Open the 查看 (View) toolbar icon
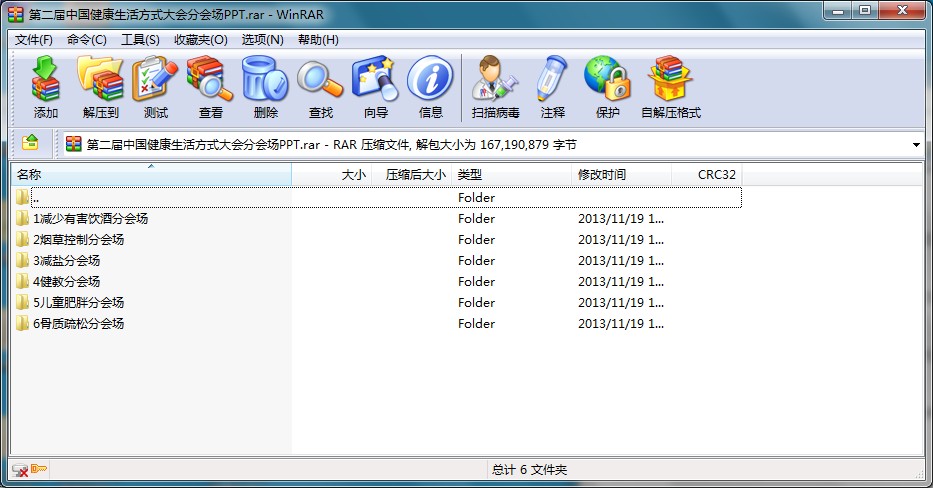 pyautogui.click(x=209, y=79)
